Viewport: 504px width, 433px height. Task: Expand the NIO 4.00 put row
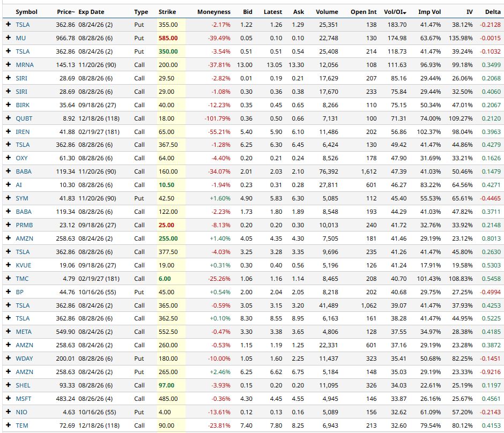coord(9,412)
